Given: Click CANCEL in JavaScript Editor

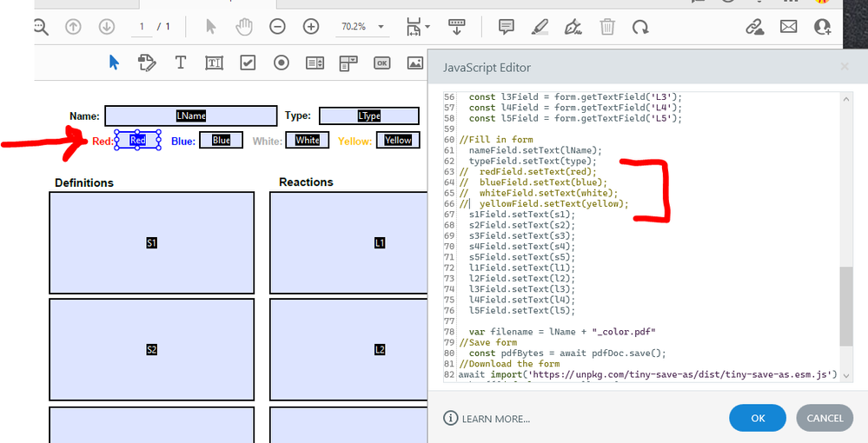Looking at the screenshot, I should 825,418.
